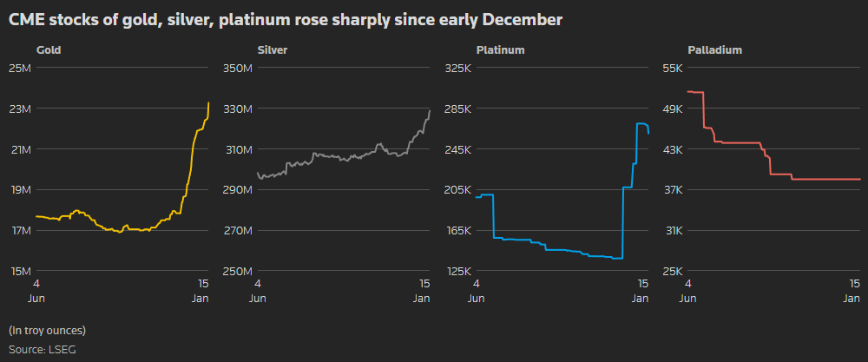The image size is (868, 362).
Task: Click the 350M label on Silver axis
Action: [237, 68]
